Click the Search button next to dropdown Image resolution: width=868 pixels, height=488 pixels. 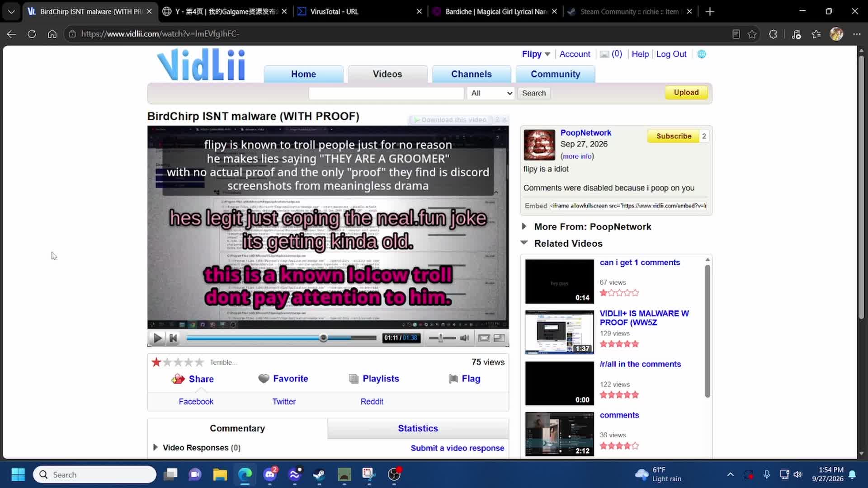[x=534, y=93]
